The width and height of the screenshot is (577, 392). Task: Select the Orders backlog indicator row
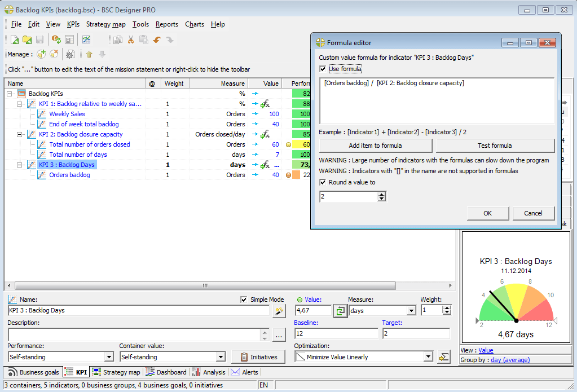pyautogui.click(x=69, y=175)
